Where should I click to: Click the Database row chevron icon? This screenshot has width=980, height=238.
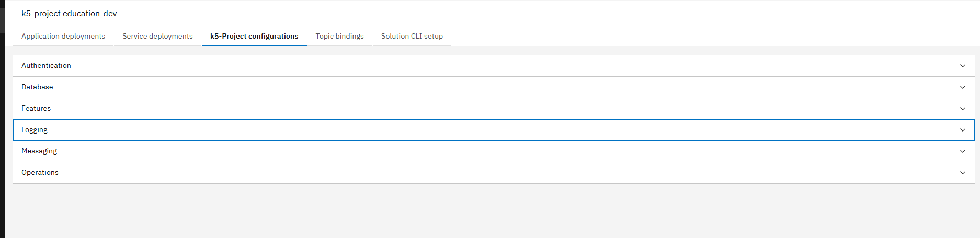coord(962,87)
